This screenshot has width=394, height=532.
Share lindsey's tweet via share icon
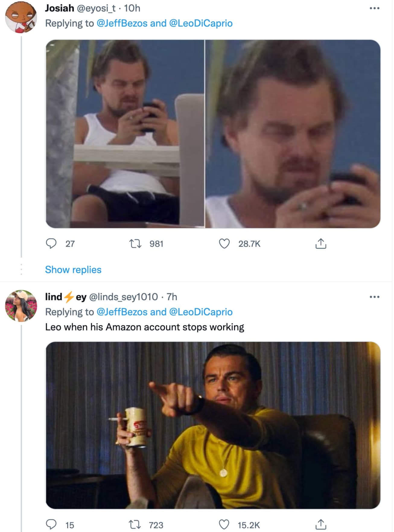pos(321,525)
